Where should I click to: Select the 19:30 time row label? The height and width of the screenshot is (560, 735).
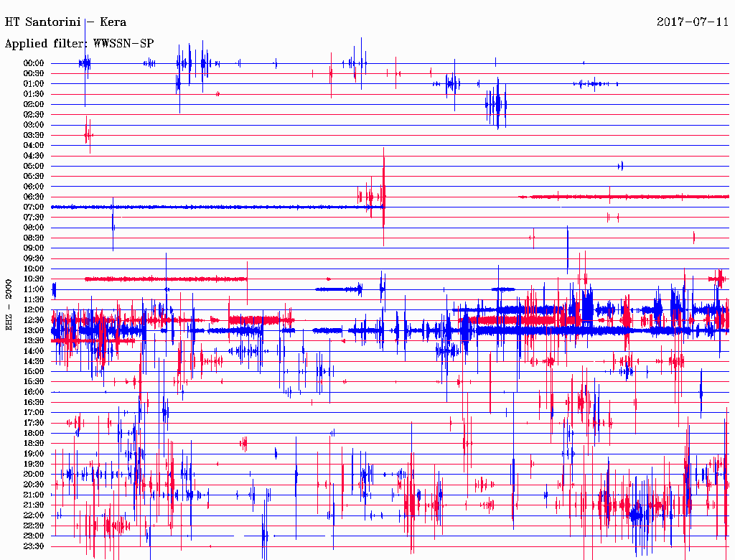click(34, 465)
